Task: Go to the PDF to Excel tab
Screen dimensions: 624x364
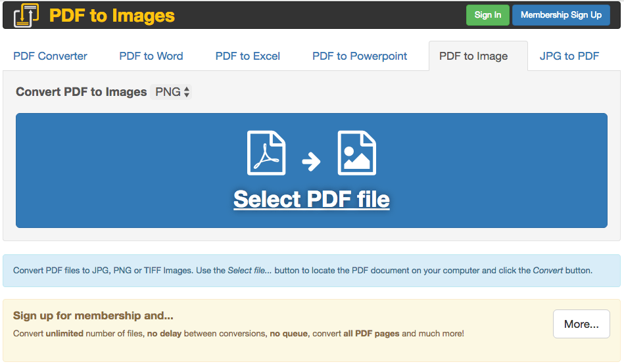Action: (247, 56)
